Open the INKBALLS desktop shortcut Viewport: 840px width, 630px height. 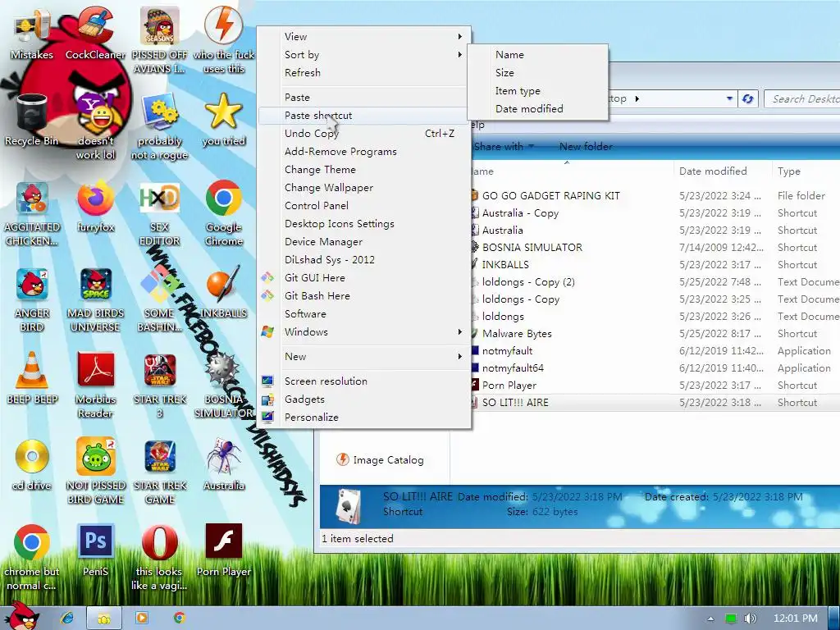click(x=223, y=292)
